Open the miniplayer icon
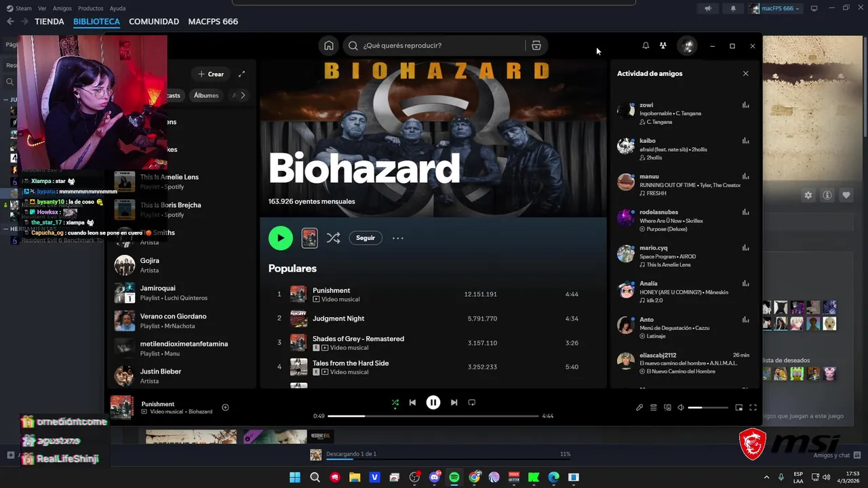This screenshot has width=868, height=488. (738, 407)
